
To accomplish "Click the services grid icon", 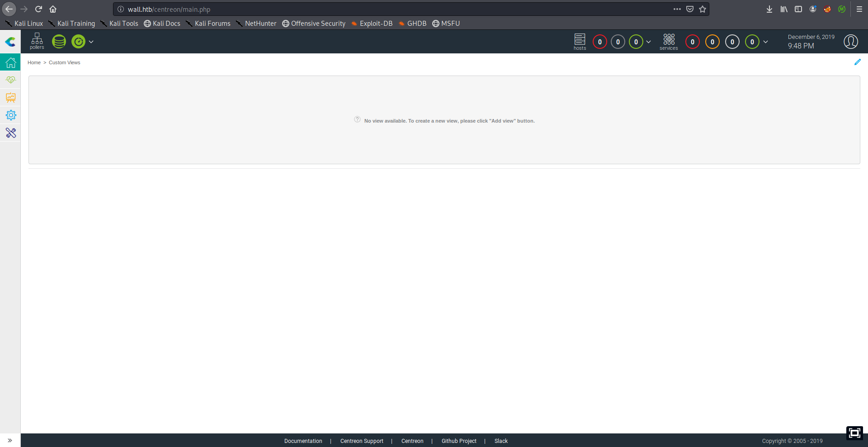I will point(669,41).
